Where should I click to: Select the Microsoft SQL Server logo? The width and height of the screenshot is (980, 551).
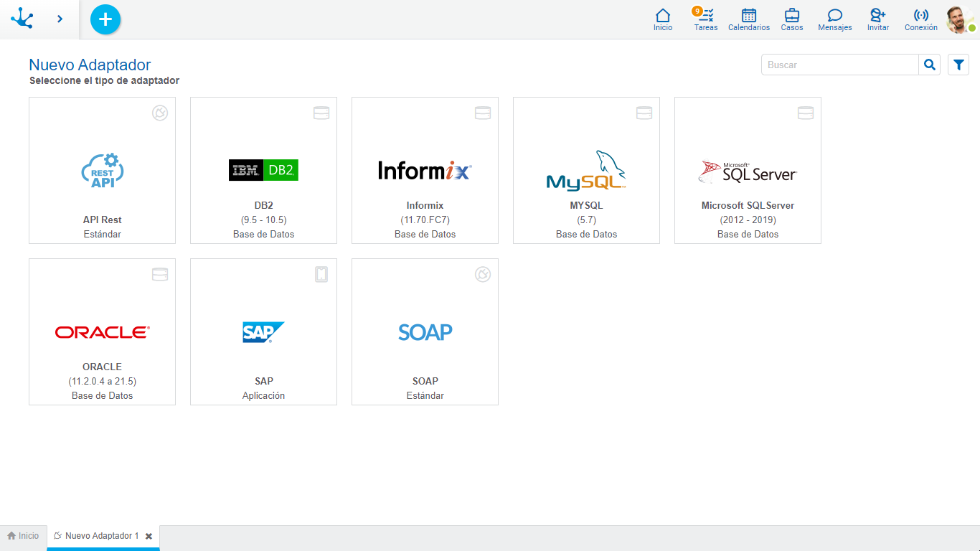tap(748, 171)
